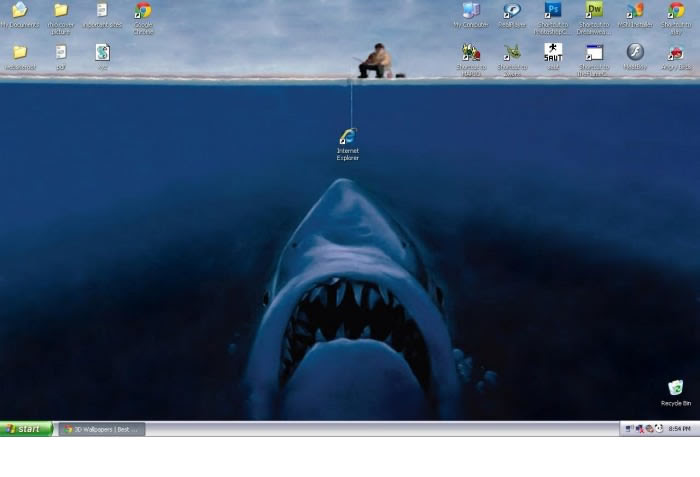Launch the RealPlayer shortcut
700x477 pixels.
512,10
